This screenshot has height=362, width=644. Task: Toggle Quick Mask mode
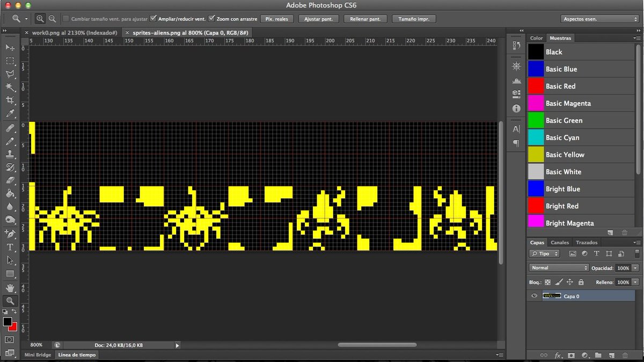tap(10, 340)
